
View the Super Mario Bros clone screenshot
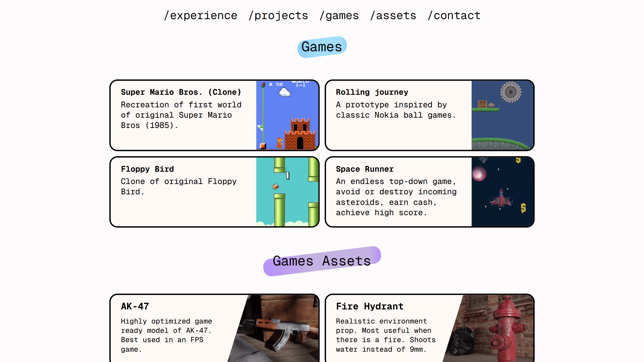(287, 115)
